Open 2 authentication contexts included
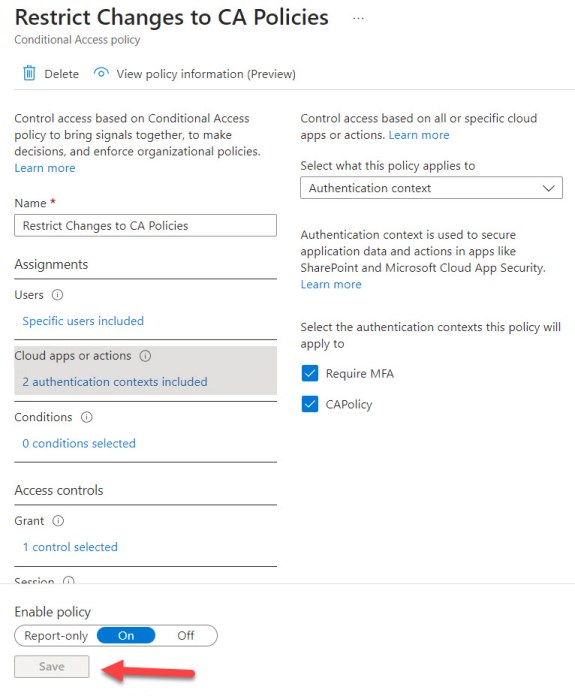575x696 pixels. click(115, 382)
